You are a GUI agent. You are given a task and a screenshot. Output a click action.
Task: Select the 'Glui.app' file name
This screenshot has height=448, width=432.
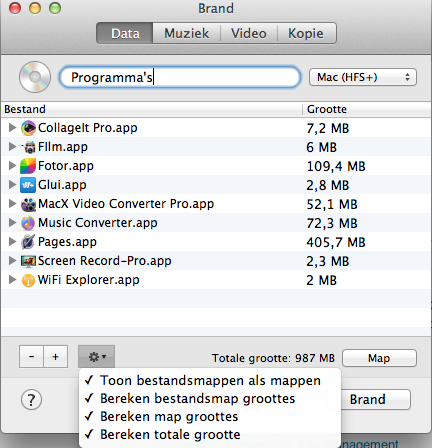coord(62,185)
